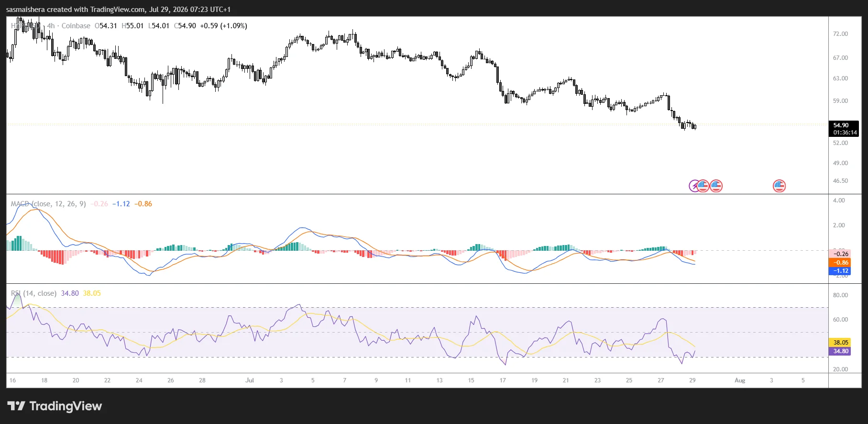Click the pink -0.26 histogram tag on MACD axis
The height and width of the screenshot is (424, 868).
(x=840, y=254)
